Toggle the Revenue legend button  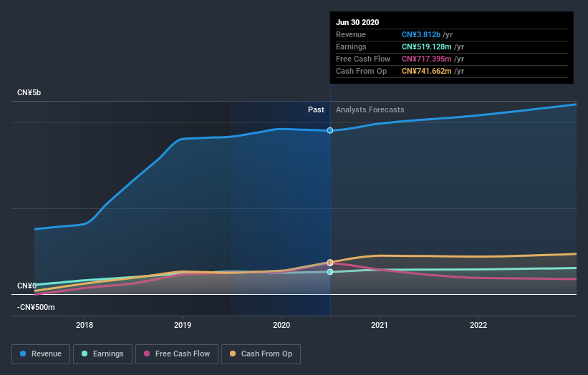(41, 354)
